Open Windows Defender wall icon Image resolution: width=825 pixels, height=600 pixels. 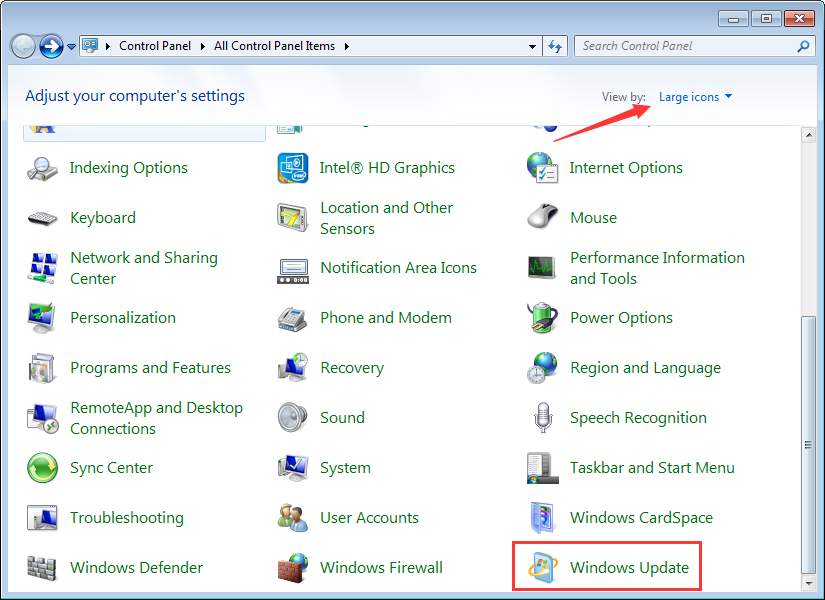pos(42,568)
